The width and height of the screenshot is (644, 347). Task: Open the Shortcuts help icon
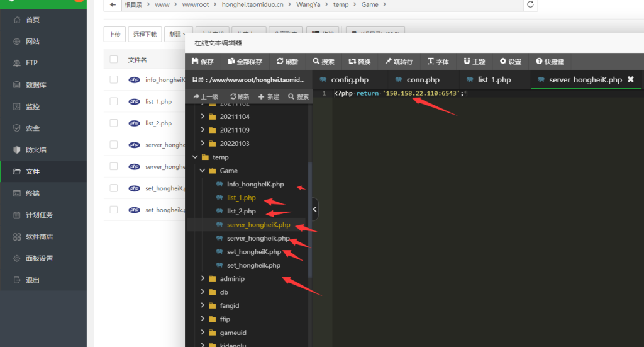pos(540,62)
